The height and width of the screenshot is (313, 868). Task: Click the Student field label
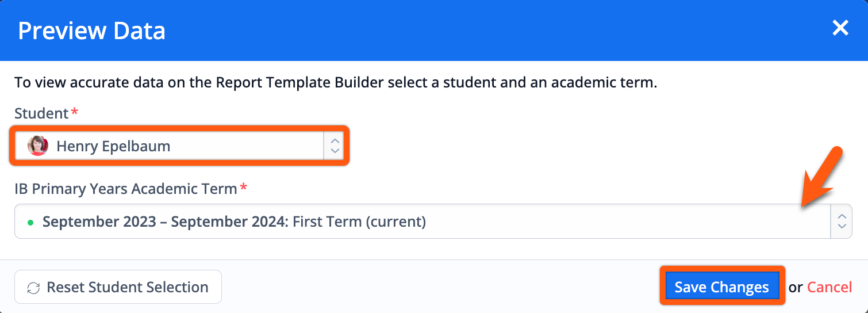click(41, 113)
